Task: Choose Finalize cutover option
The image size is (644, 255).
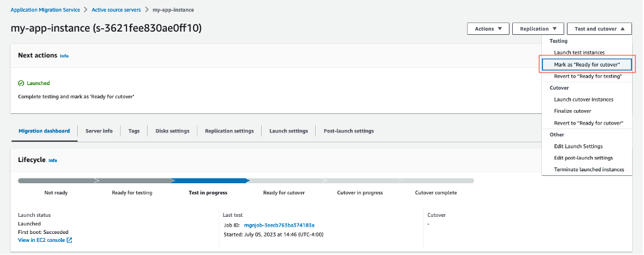Action: pyautogui.click(x=572, y=111)
